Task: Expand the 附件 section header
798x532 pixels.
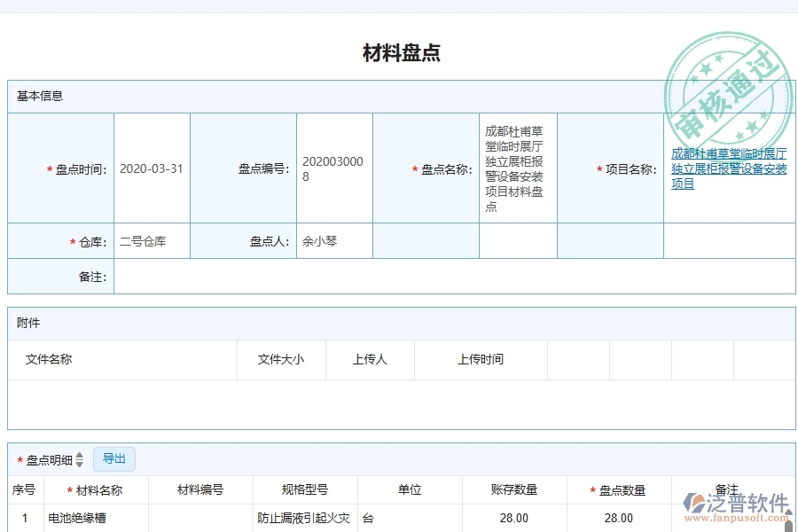Action: tap(27, 323)
